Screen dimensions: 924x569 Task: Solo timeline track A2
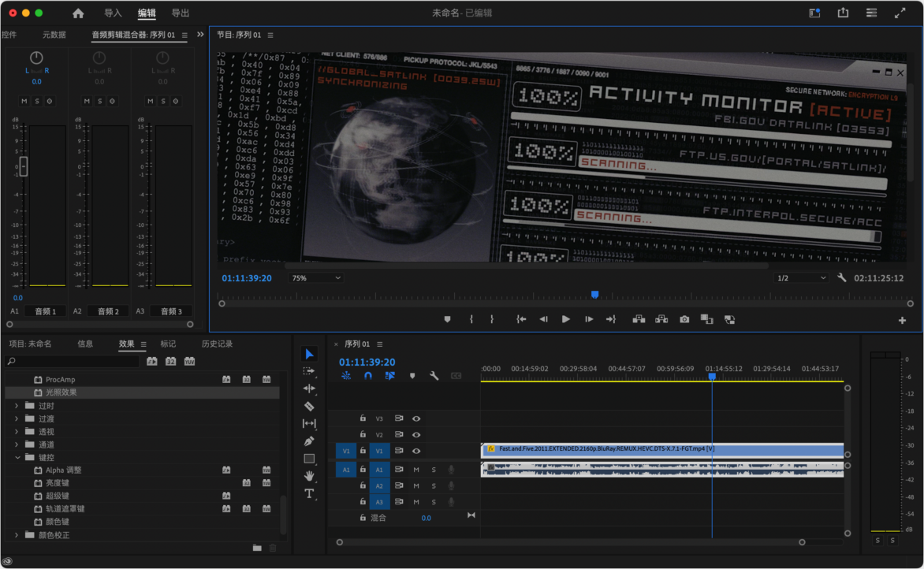434,486
